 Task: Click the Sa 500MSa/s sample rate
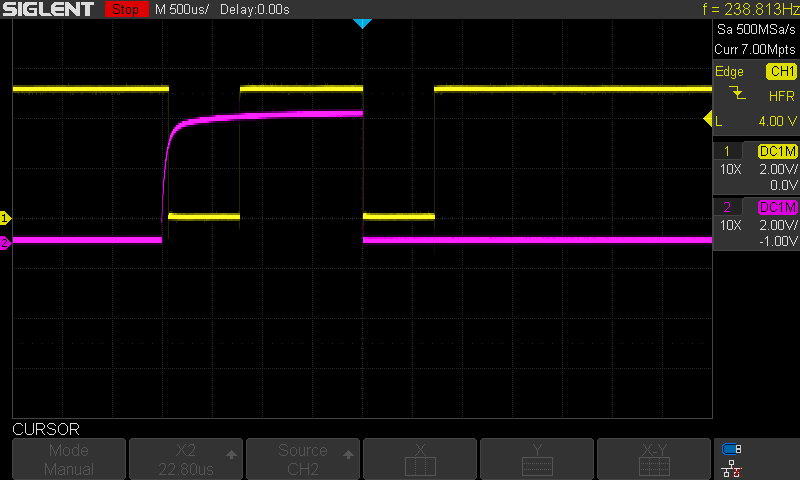click(x=756, y=30)
